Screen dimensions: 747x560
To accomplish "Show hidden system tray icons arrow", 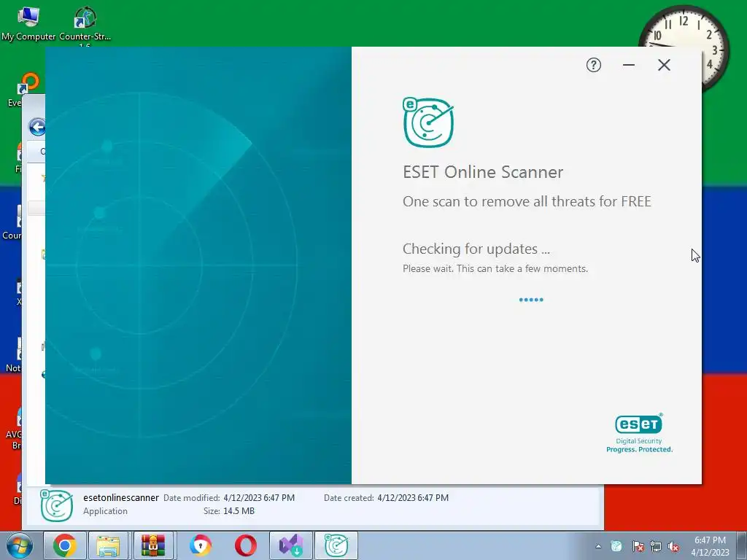I will click(598, 547).
